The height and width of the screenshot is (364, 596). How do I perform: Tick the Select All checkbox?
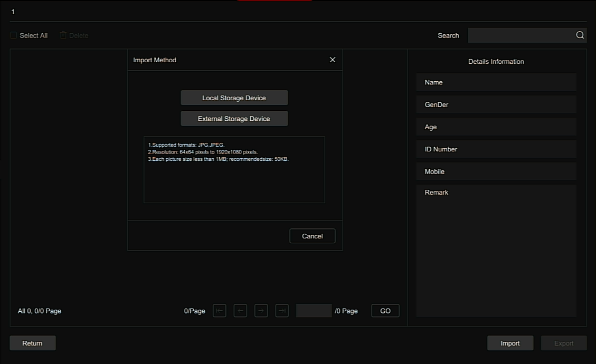tap(13, 35)
